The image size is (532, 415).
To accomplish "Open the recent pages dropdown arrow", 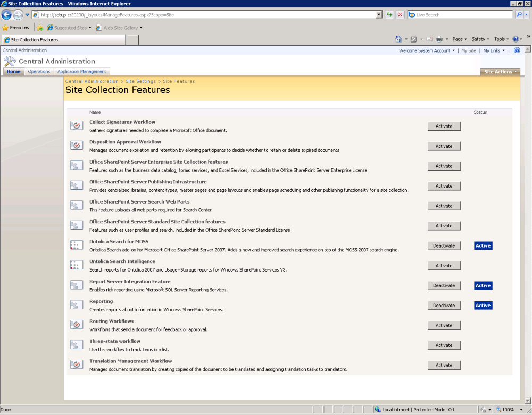I will pyautogui.click(x=27, y=14).
